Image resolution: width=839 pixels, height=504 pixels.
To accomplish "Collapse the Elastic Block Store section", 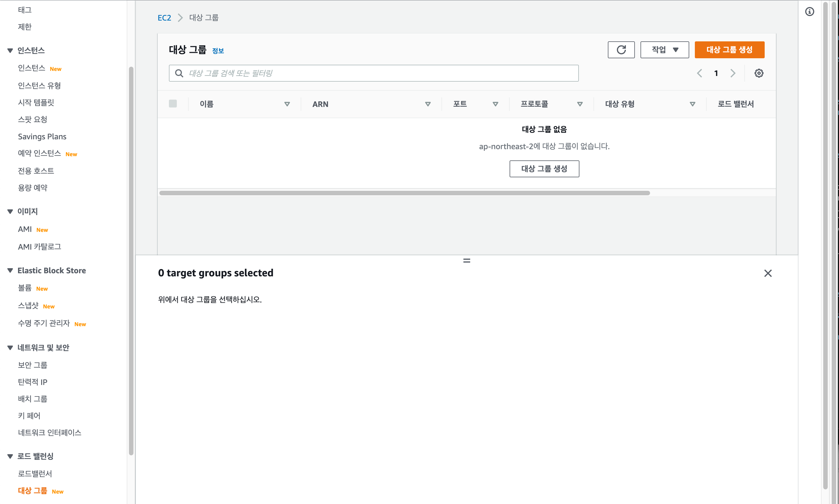I will coord(10,270).
